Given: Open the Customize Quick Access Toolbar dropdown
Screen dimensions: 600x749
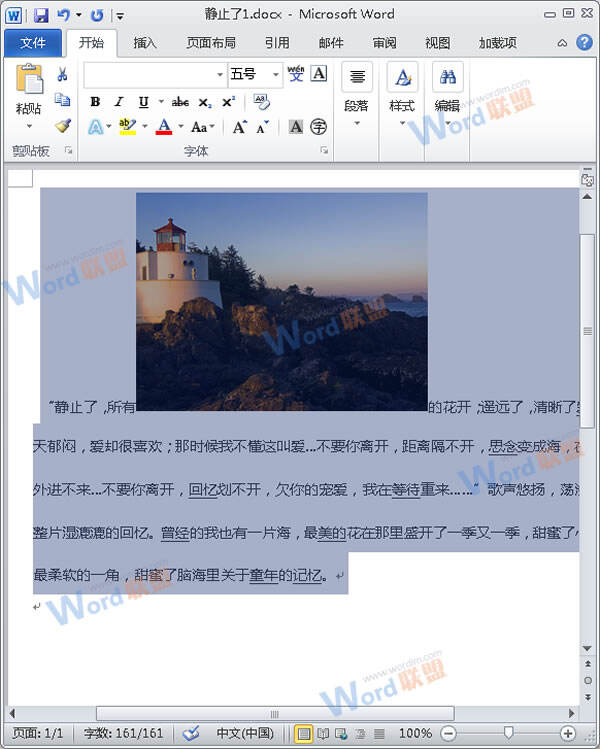Looking at the screenshot, I should click(120, 16).
